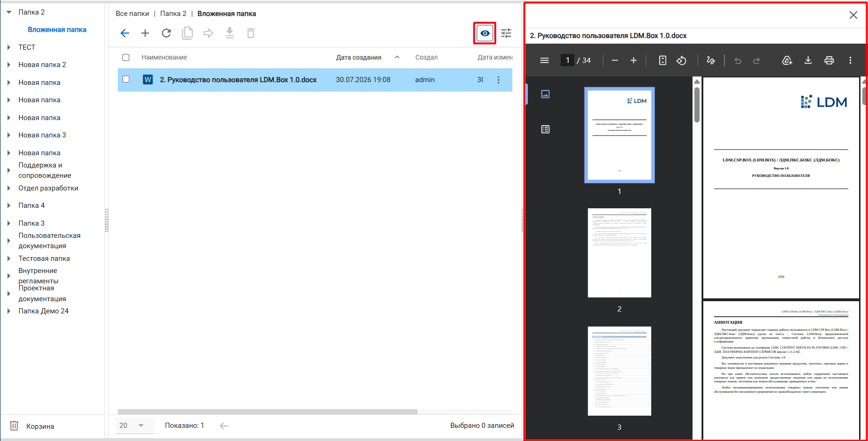Image resolution: width=868 pixels, height=441 pixels.
Task: Zoom out in the PDF viewer
Action: [x=615, y=61]
